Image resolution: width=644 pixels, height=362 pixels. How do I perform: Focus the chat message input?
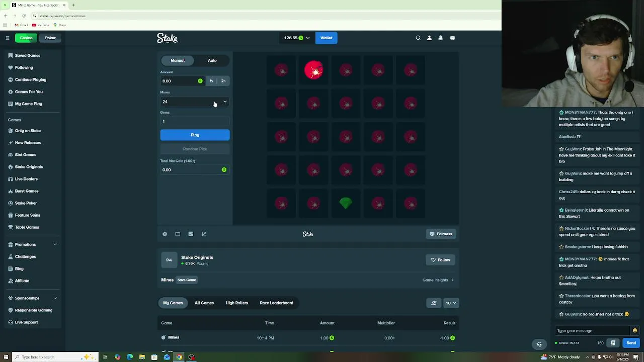click(x=593, y=331)
